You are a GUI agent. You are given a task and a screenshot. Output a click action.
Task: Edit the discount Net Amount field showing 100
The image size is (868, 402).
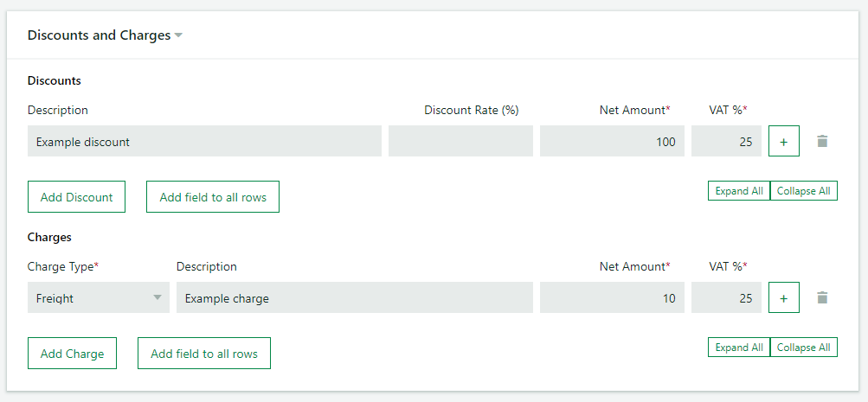pos(612,141)
